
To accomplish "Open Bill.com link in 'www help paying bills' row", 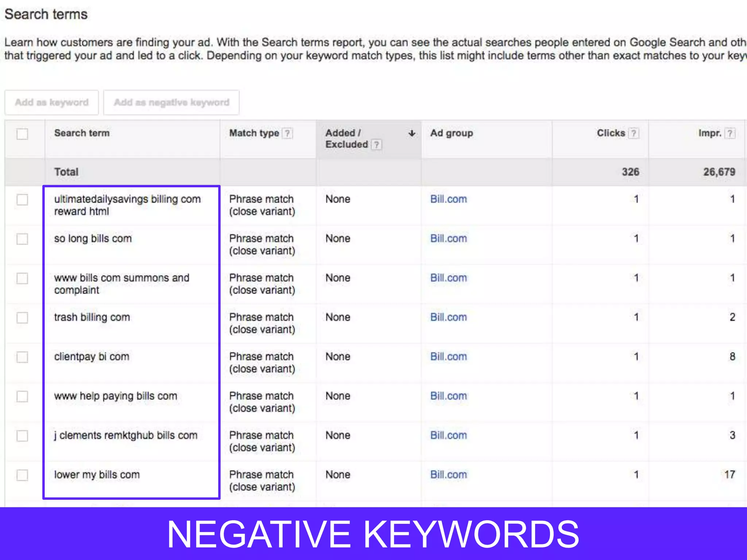I will 449,396.
